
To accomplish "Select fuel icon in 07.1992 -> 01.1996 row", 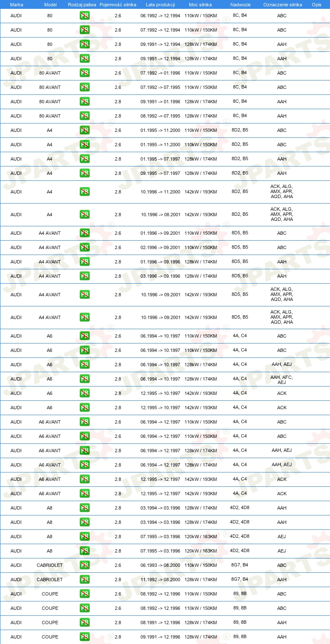I will pos(84,73).
